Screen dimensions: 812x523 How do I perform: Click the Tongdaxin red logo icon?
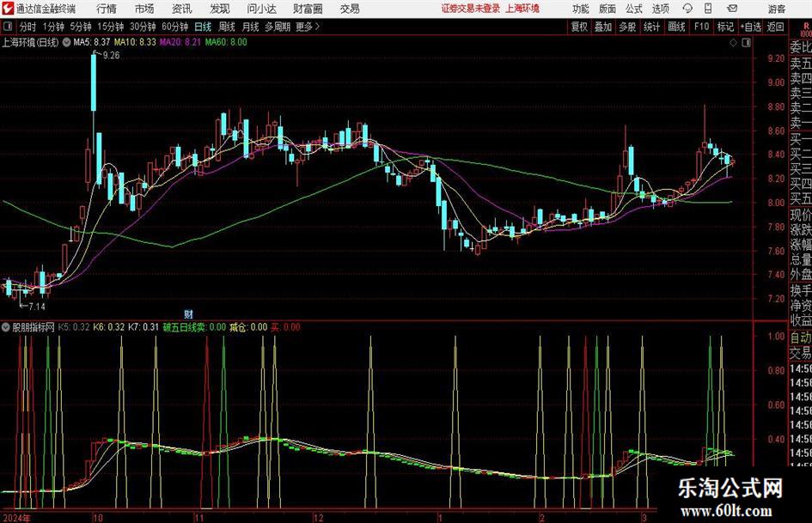[x=8, y=9]
